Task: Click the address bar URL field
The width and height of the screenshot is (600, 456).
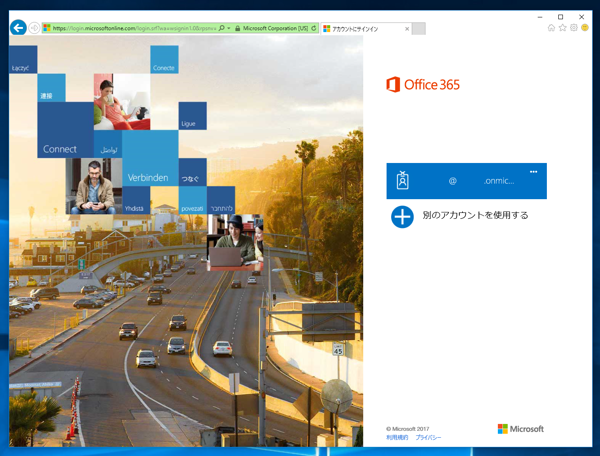Action: click(134, 28)
